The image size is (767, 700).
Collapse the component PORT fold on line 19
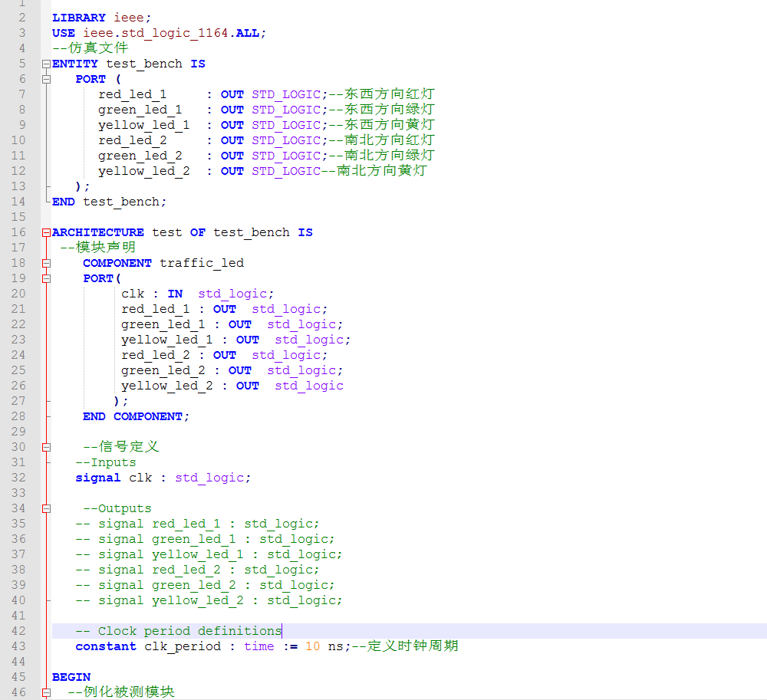pyautogui.click(x=46, y=278)
